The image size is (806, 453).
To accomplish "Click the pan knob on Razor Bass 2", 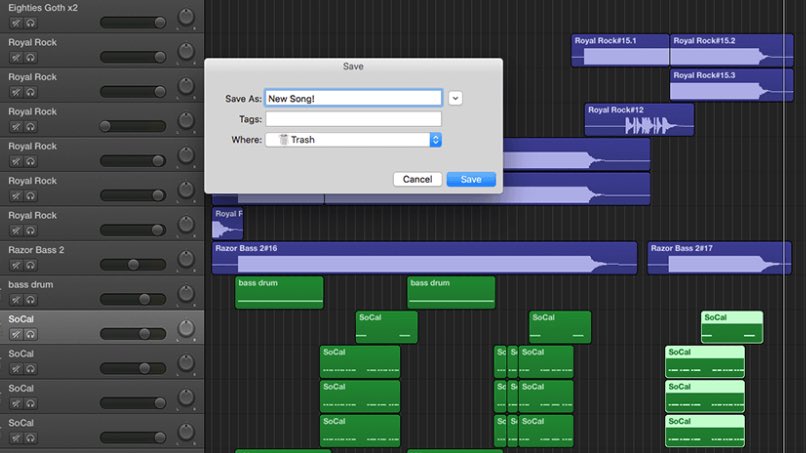I will pos(186,259).
